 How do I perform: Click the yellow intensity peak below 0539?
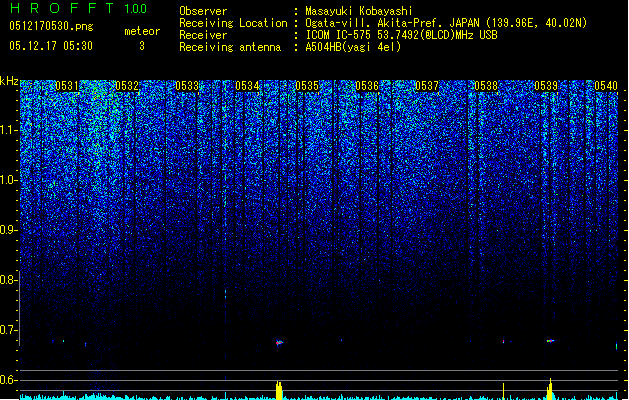(x=550, y=389)
